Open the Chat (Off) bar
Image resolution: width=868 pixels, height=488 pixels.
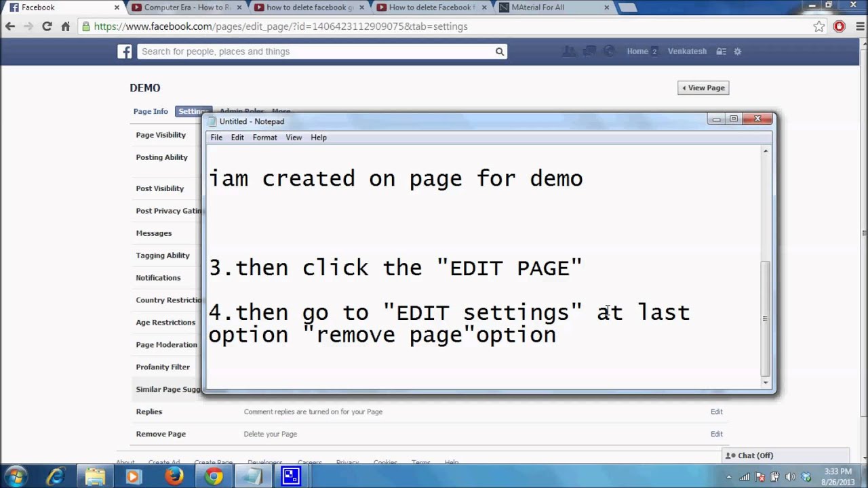click(x=785, y=455)
